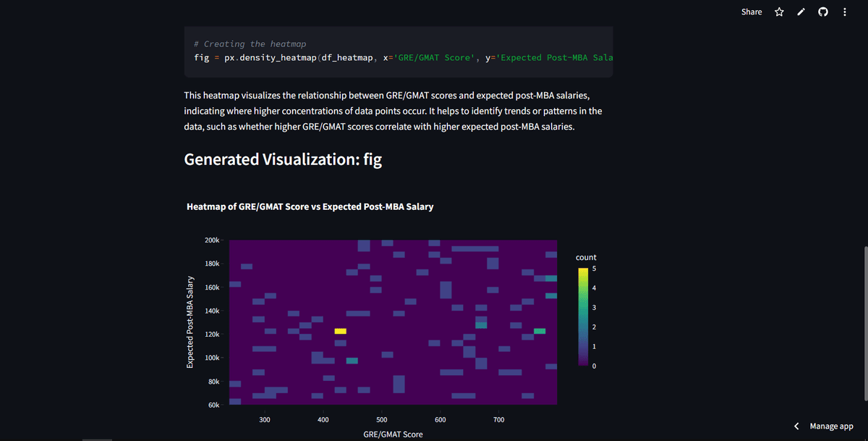868x441 pixels.
Task: Click the 'count' colorbar title
Action: pos(586,257)
